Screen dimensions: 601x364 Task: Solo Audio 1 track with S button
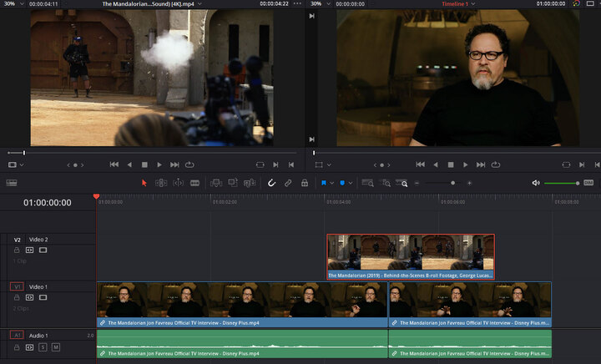pos(43,346)
